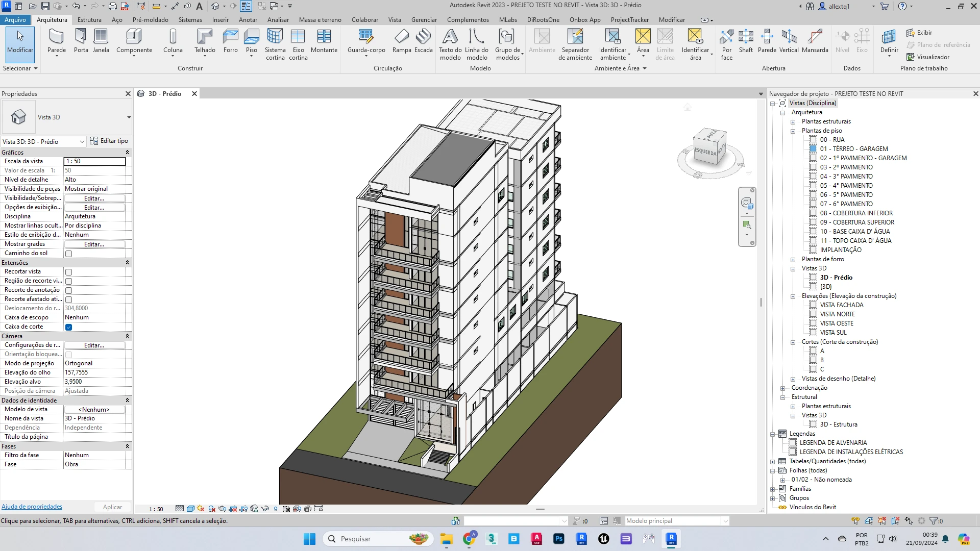The height and width of the screenshot is (551, 980).
Task: Toggle the Recortar vista checkbox
Action: pos(68,272)
